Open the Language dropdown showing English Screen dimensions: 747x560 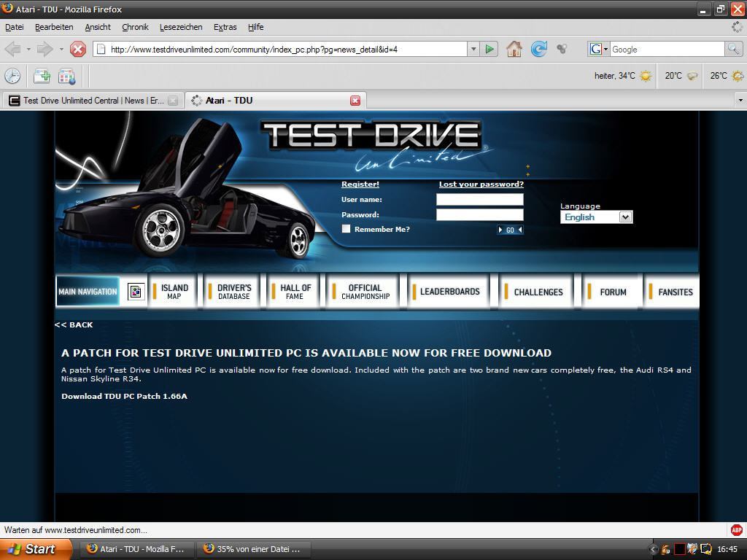(x=596, y=217)
